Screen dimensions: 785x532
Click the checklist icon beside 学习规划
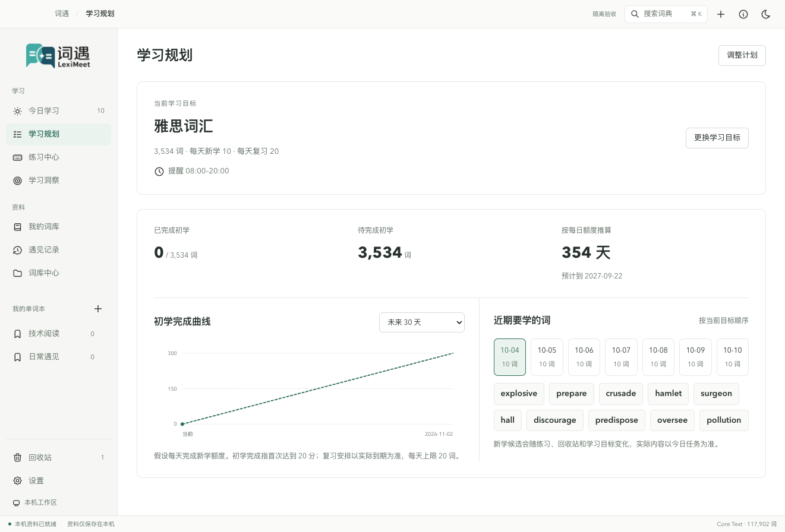coord(17,134)
